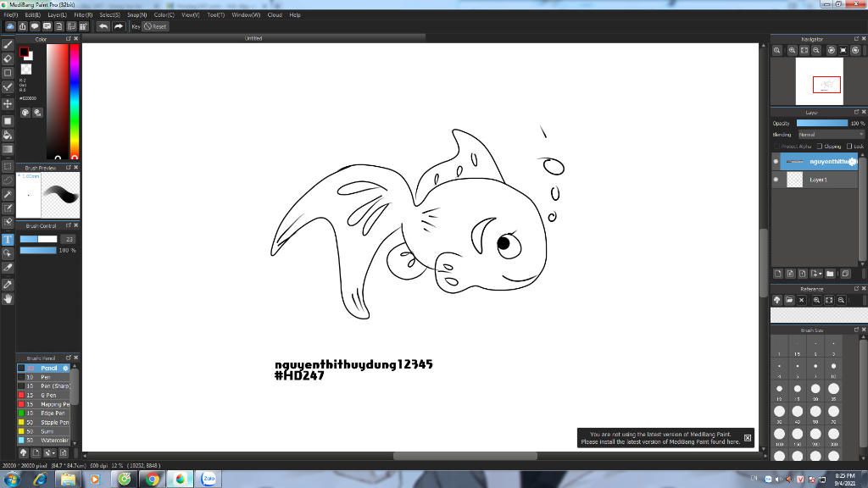The height and width of the screenshot is (488, 868).
Task: Duplicate layer icon in Layer panel
Action: (x=845, y=274)
